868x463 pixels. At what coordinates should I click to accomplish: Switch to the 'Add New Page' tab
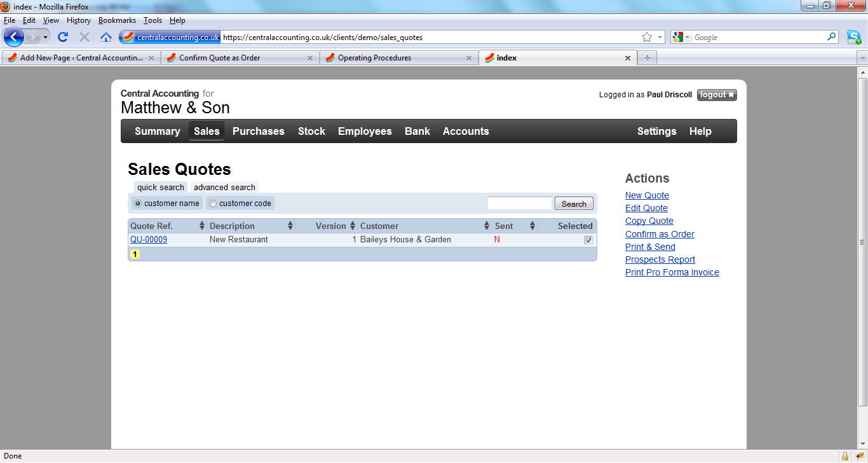pyautogui.click(x=81, y=58)
